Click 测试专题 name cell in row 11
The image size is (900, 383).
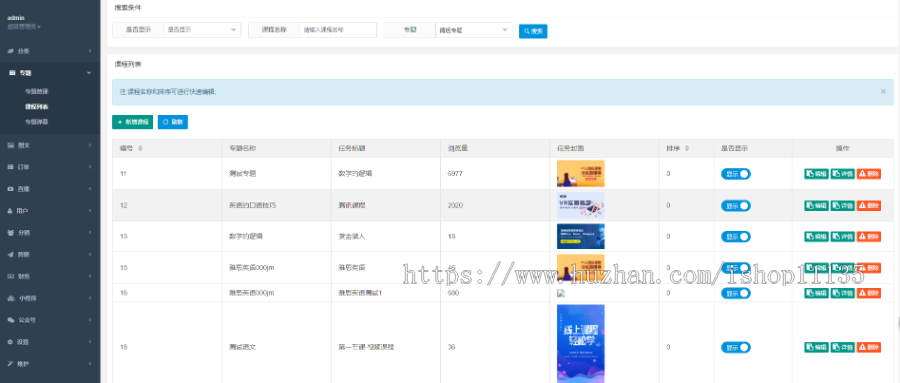pos(242,173)
